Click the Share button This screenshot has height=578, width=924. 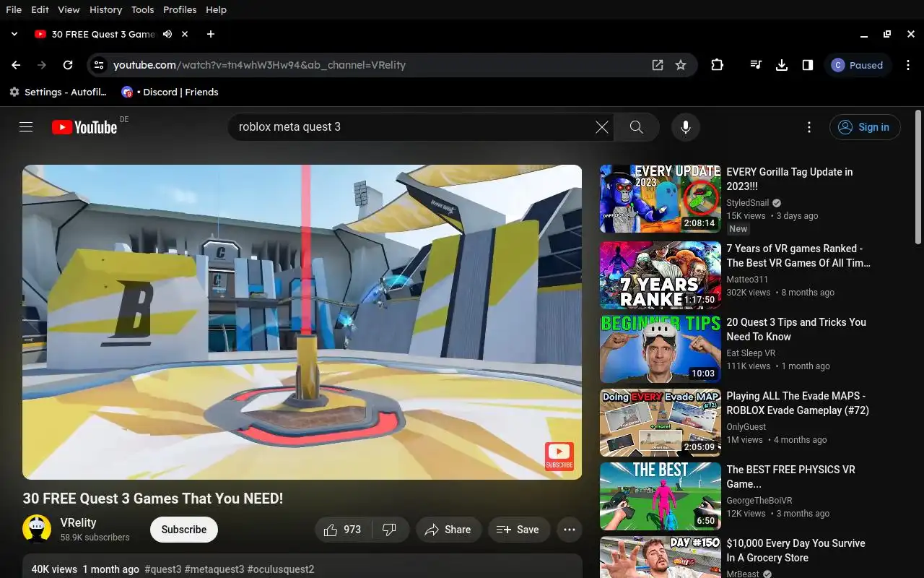pos(448,530)
